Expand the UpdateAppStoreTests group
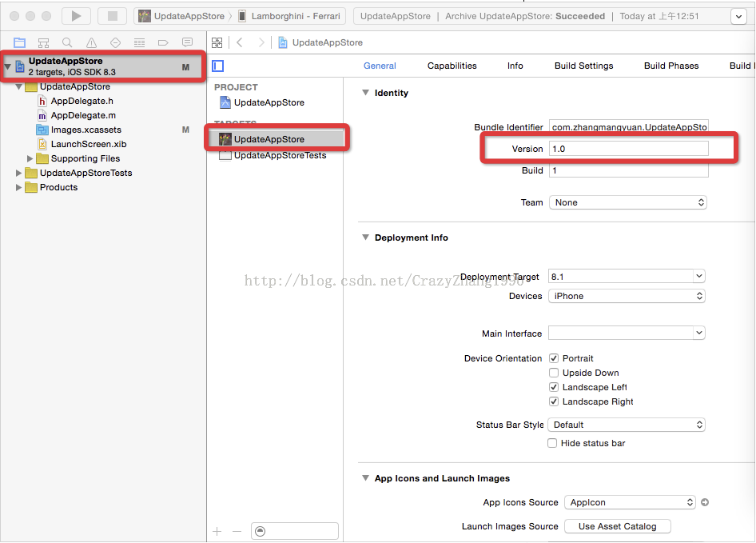 click(18, 173)
